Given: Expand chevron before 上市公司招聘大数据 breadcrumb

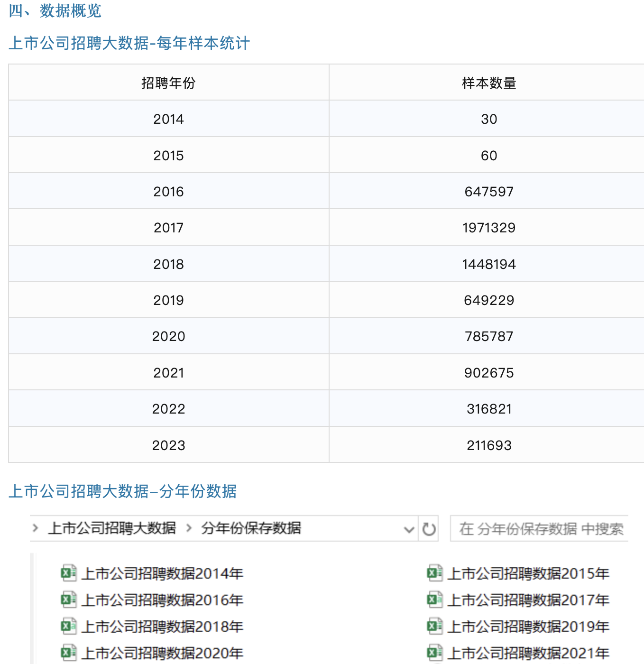Looking at the screenshot, I should [35, 527].
